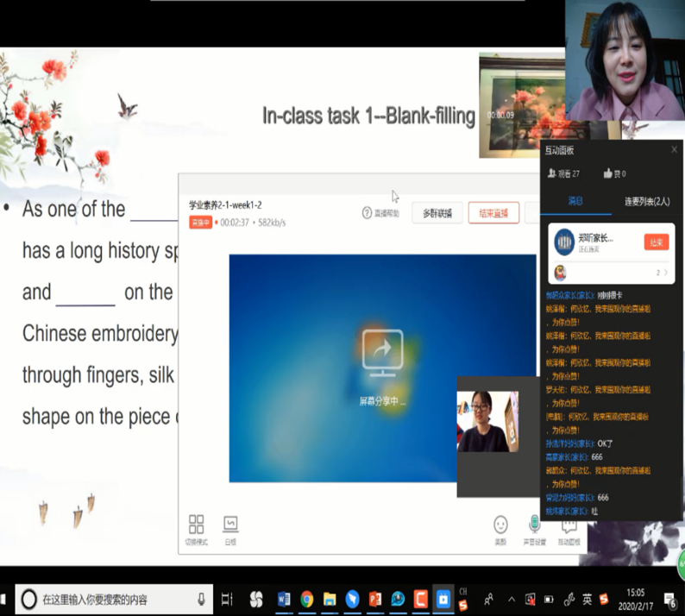The image size is (685, 616).
Task: Close the 互动面板 panel
Action: (x=675, y=149)
